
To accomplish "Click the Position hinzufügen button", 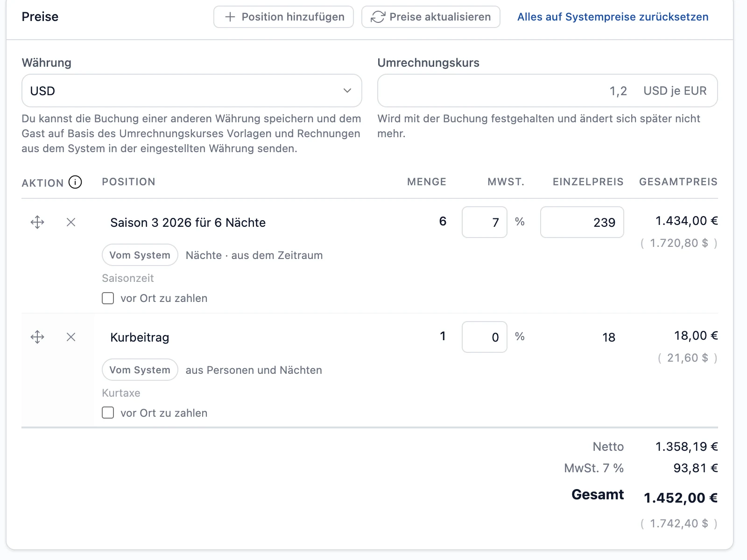I will (284, 17).
